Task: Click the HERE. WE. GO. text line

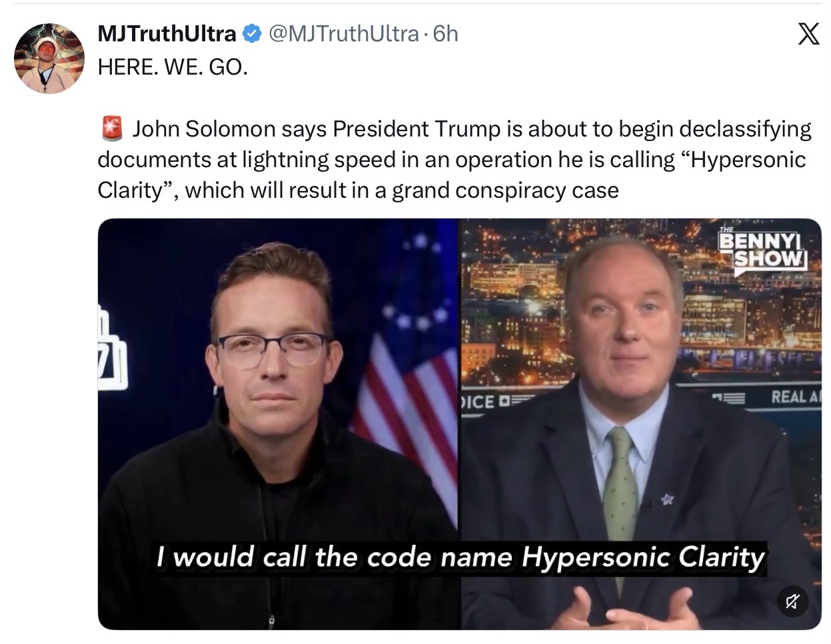Action: pyautogui.click(x=173, y=67)
